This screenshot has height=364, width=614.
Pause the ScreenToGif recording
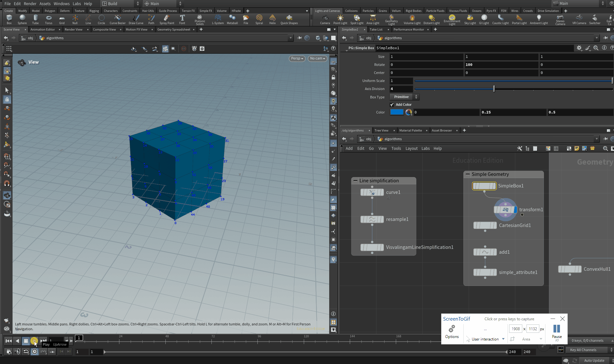coord(557,331)
